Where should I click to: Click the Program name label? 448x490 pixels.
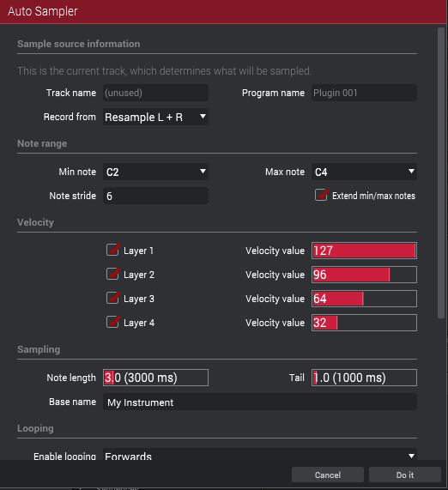(x=273, y=93)
